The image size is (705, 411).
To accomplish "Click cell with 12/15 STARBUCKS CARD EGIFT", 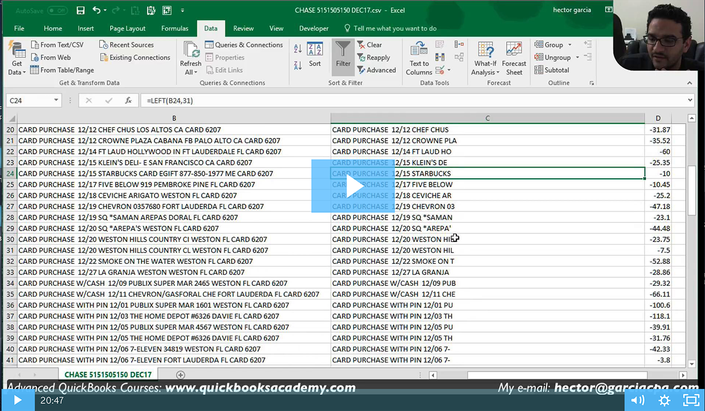I will (174, 174).
